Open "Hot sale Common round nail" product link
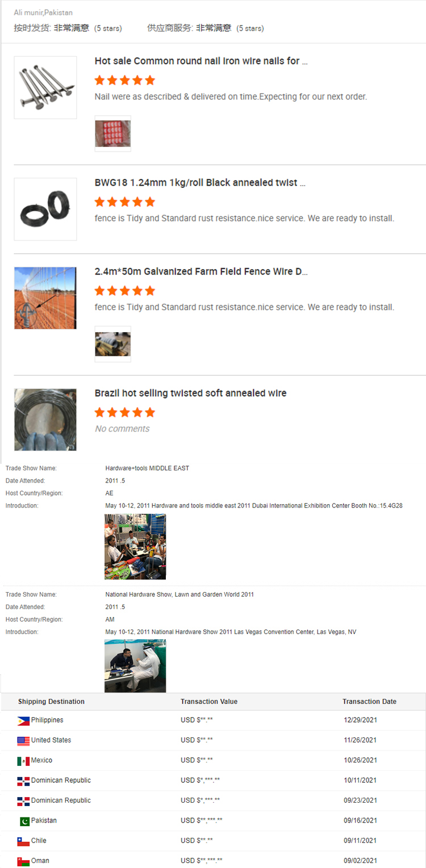Image resolution: width=426 pixels, height=868 pixels. point(201,61)
